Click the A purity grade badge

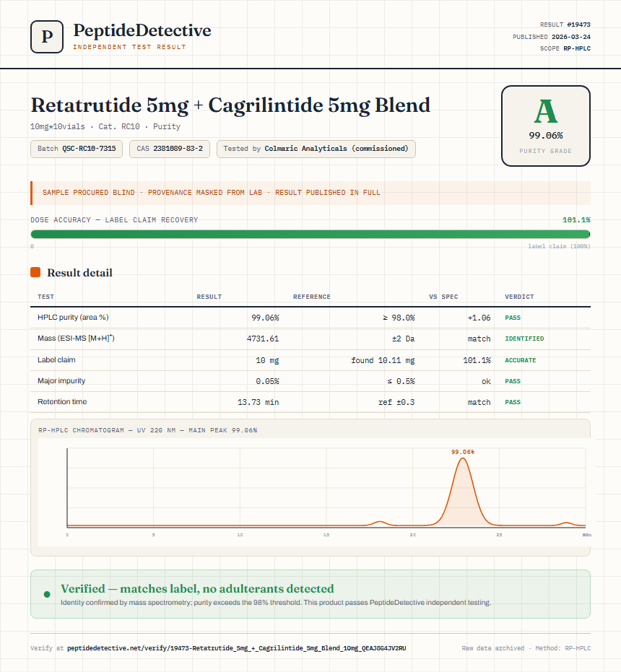click(545, 126)
